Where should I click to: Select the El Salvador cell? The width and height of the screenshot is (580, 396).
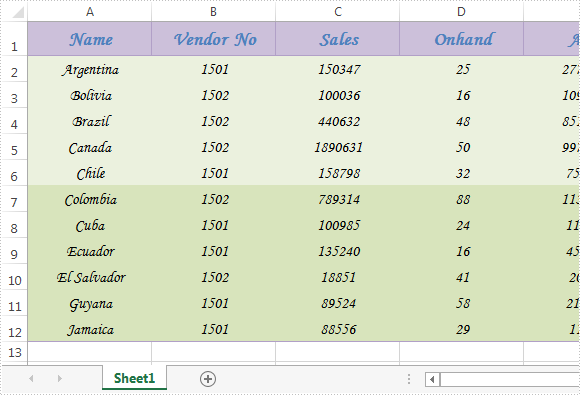click(x=90, y=277)
